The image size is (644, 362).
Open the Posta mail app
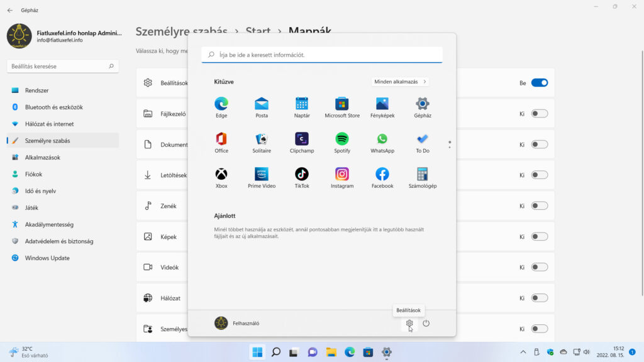click(261, 107)
